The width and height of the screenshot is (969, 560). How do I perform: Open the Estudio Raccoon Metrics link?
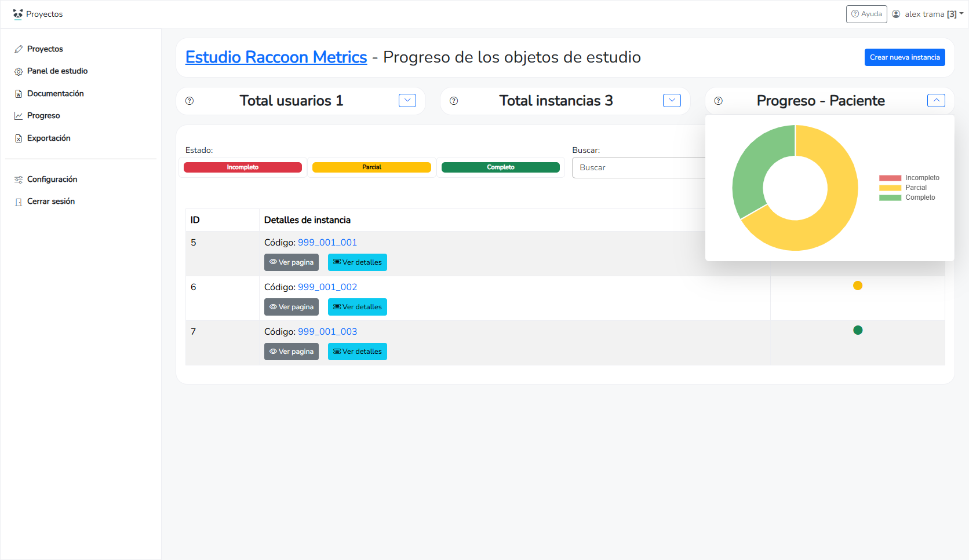(x=276, y=57)
